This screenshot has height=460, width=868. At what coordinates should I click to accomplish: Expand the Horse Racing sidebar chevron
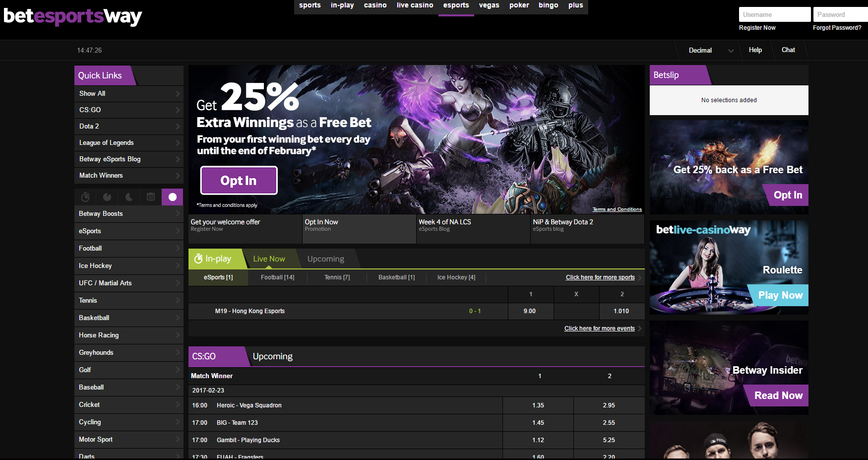coord(178,335)
